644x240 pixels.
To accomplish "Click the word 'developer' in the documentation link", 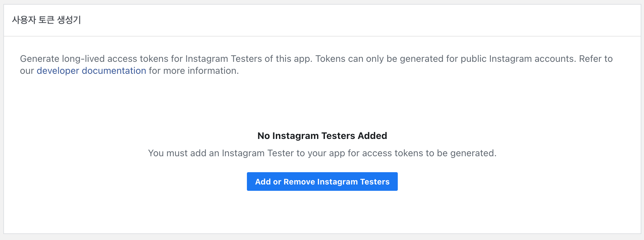I will [x=58, y=71].
